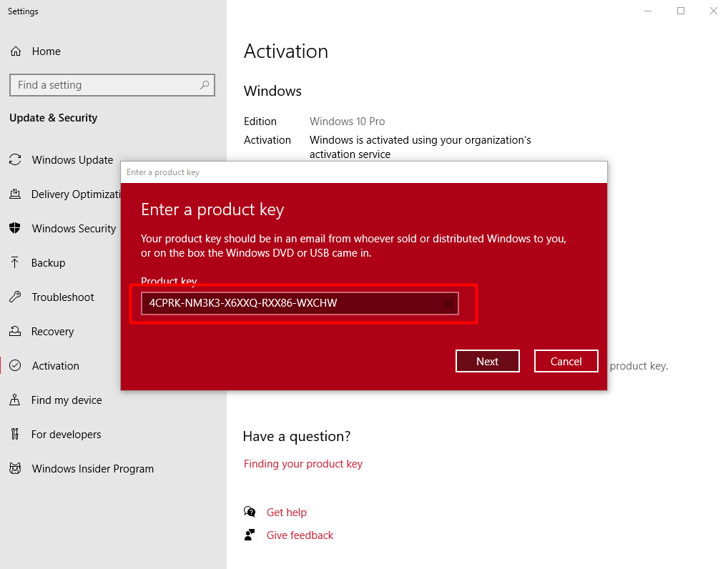728x569 pixels.
Task: Open the Windows Update section
Action: 72,159
